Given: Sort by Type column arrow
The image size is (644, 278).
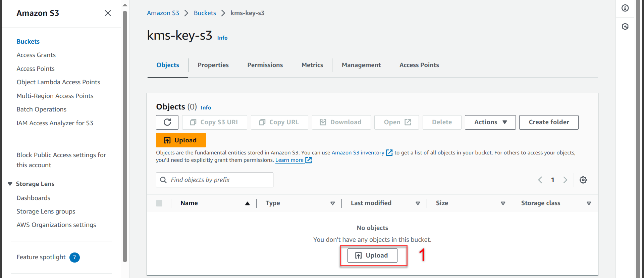Looking at the screenshot, I should 333,203.
